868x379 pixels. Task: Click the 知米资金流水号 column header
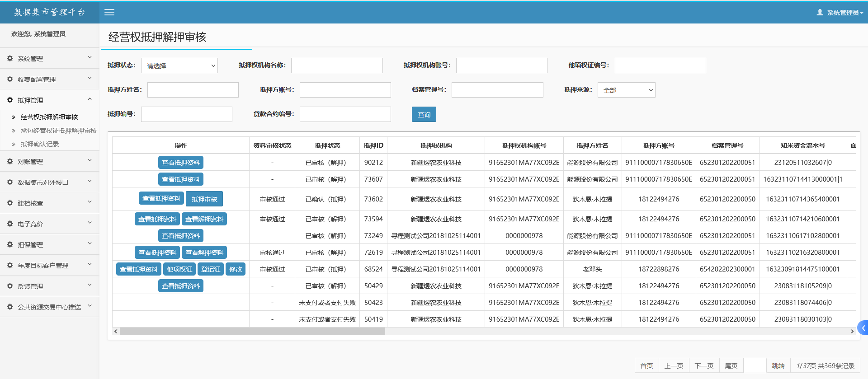(803, 145)
